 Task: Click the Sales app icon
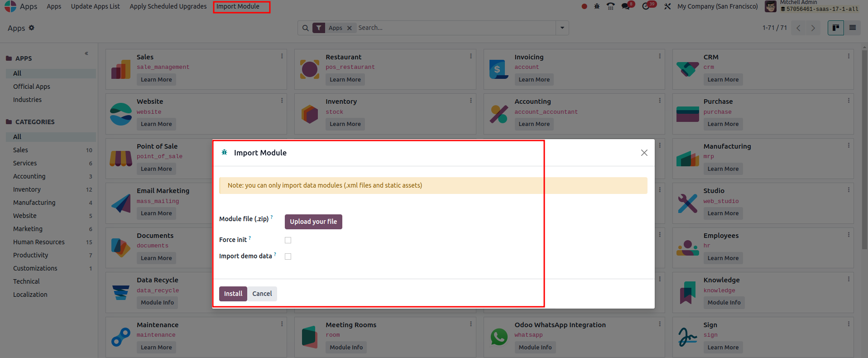pyautogui.click(x=121, y=69)
